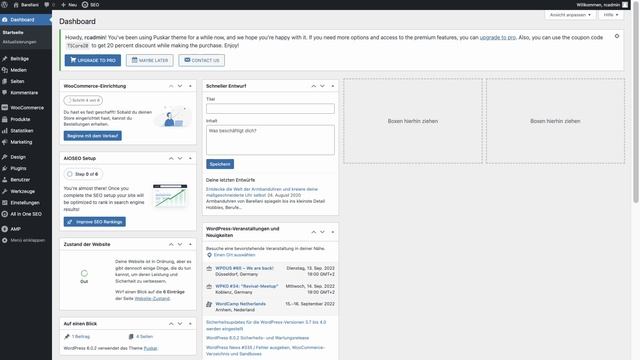Viewport: 640px width, 360px height.
Task: Toggle the Auf einen Blick panel
Action: 190,324
